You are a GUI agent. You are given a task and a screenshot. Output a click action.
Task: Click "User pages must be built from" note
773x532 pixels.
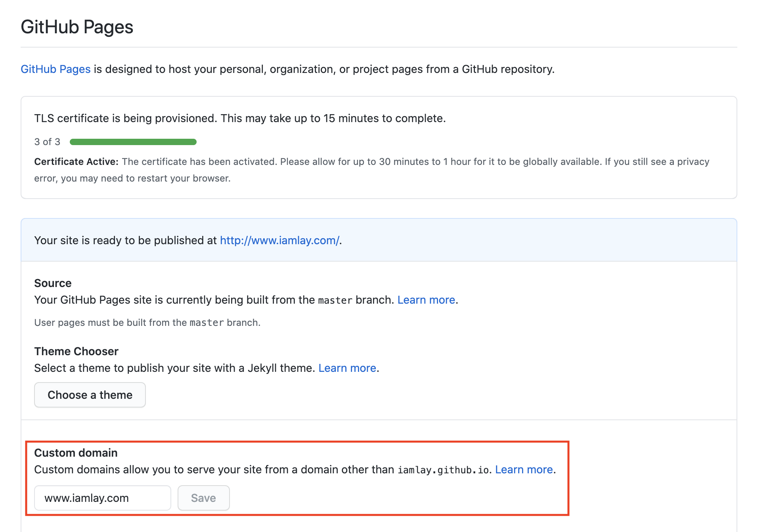tap(147, 323)
